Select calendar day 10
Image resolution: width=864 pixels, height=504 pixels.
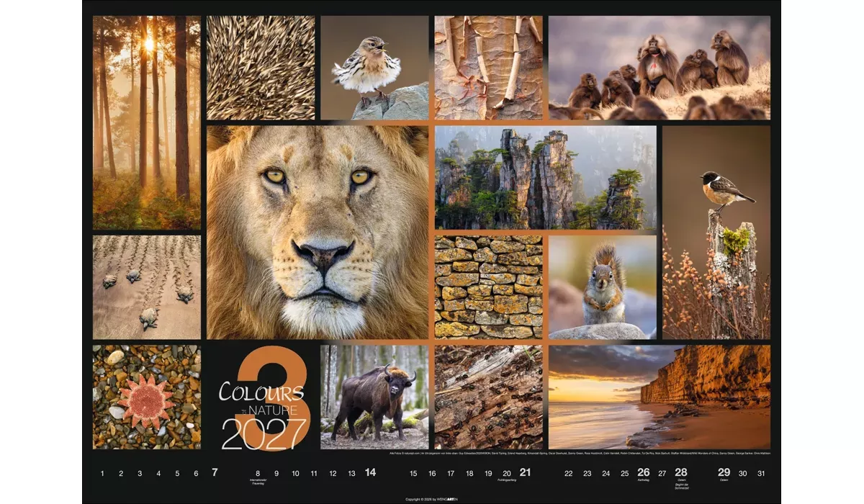pyautogui.click(x=295, y=473)
